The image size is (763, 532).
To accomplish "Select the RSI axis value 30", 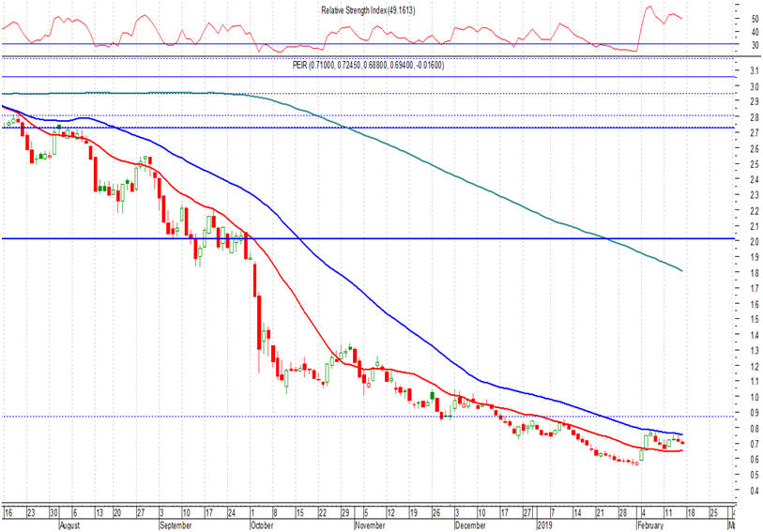I will [755, 46].
